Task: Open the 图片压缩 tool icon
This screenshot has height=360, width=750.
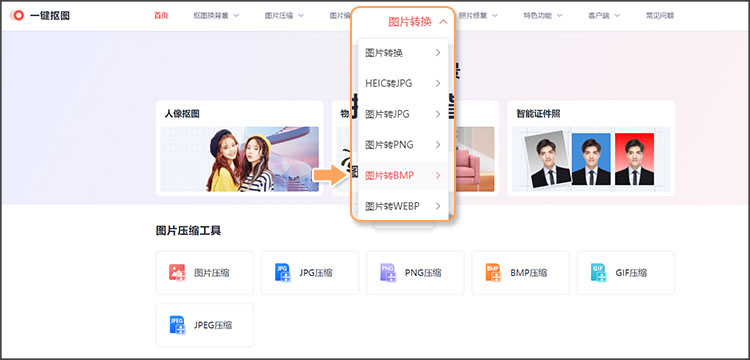Action: tap(177, 273)
